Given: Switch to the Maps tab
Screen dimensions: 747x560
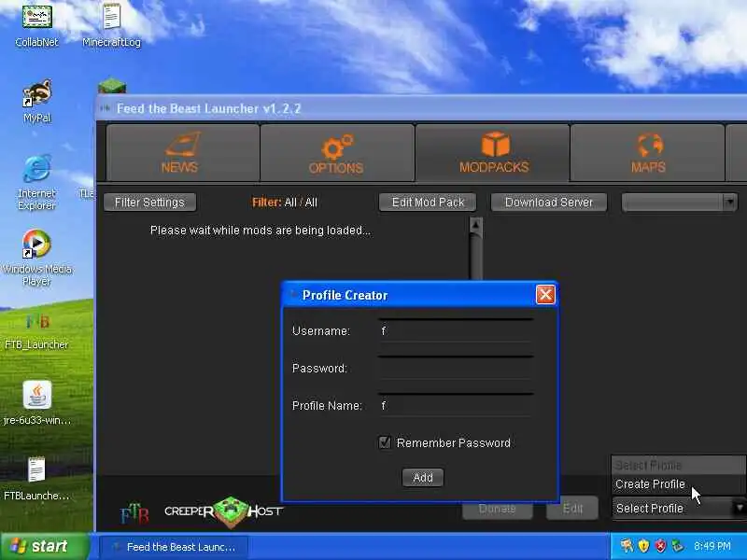Looking at the screenshot, I should pos(647,152).
